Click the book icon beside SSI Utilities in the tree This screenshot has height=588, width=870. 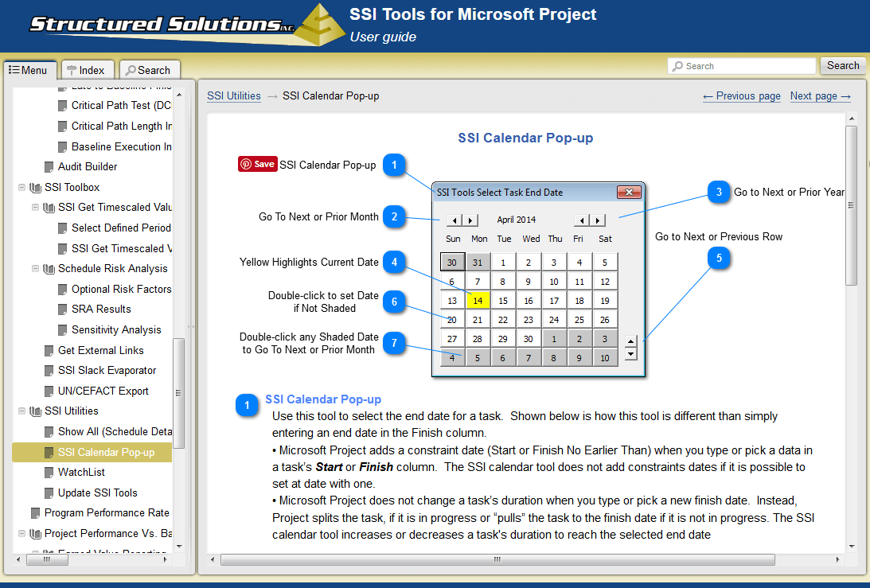tap(36, 411)
